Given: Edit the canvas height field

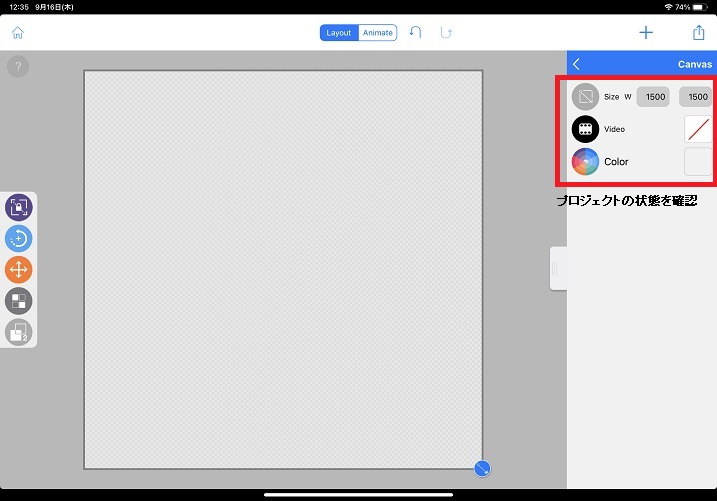Looking at the screenshot, I should click(696, 97).
